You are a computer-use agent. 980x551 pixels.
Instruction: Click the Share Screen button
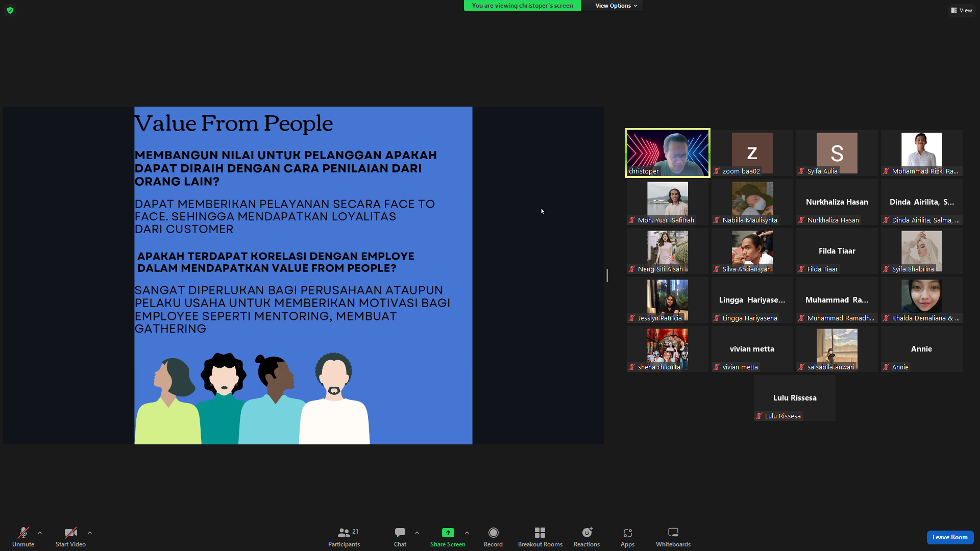click(x=448, y=537)
